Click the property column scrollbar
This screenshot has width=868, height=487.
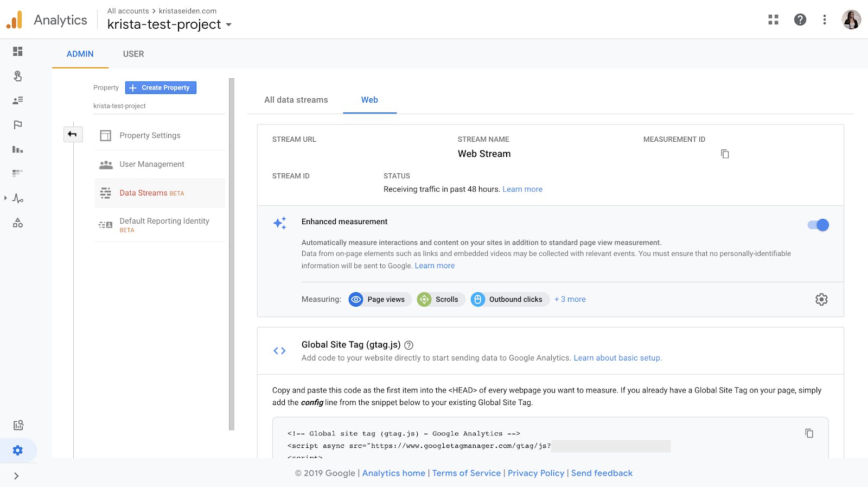232,254
